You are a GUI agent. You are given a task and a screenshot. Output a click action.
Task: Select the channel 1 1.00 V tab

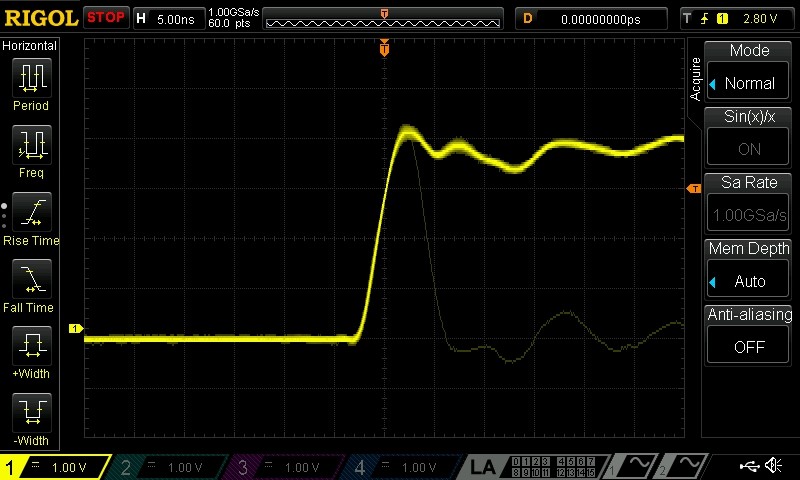55,467
